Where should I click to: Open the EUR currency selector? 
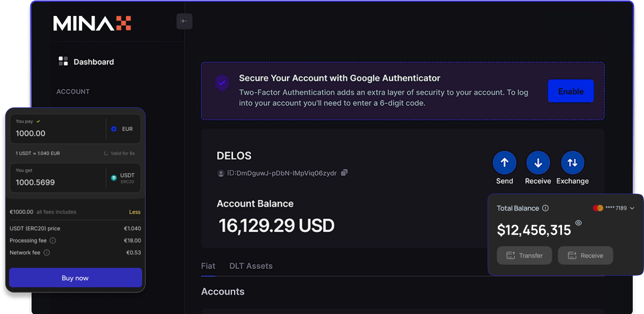(123, 129)
